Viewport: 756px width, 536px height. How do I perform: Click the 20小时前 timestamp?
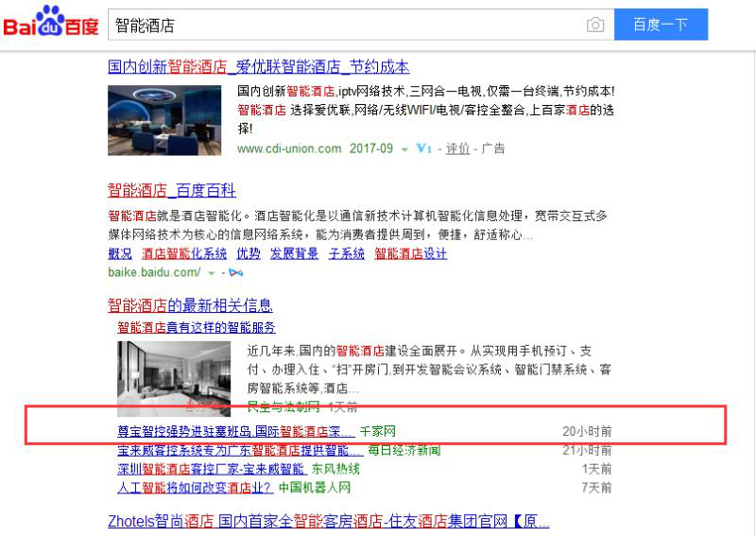pyautogui.click(x=587, y=431)
